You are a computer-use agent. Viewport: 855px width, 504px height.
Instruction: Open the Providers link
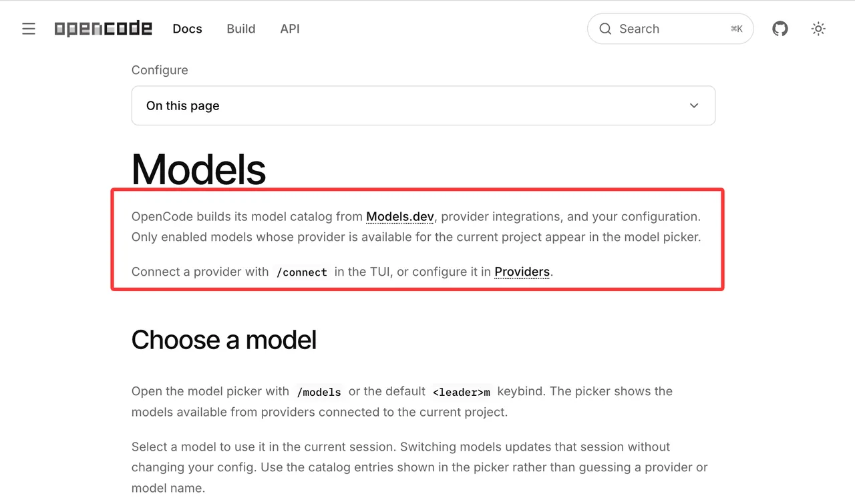(x=522, y=272)
